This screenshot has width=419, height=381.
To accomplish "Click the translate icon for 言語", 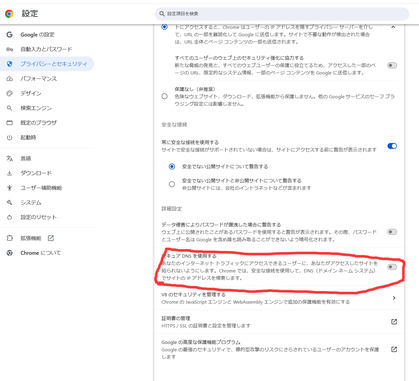I will click(9, 158).
